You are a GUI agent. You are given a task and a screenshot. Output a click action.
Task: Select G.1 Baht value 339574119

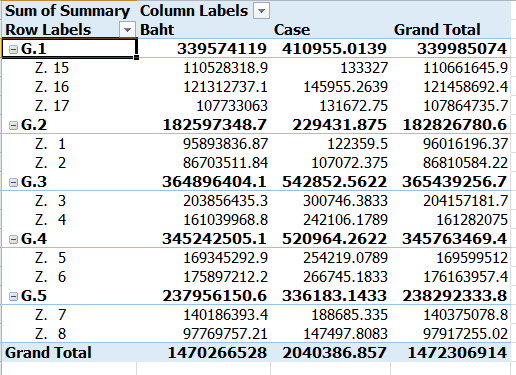click(222, 49)
